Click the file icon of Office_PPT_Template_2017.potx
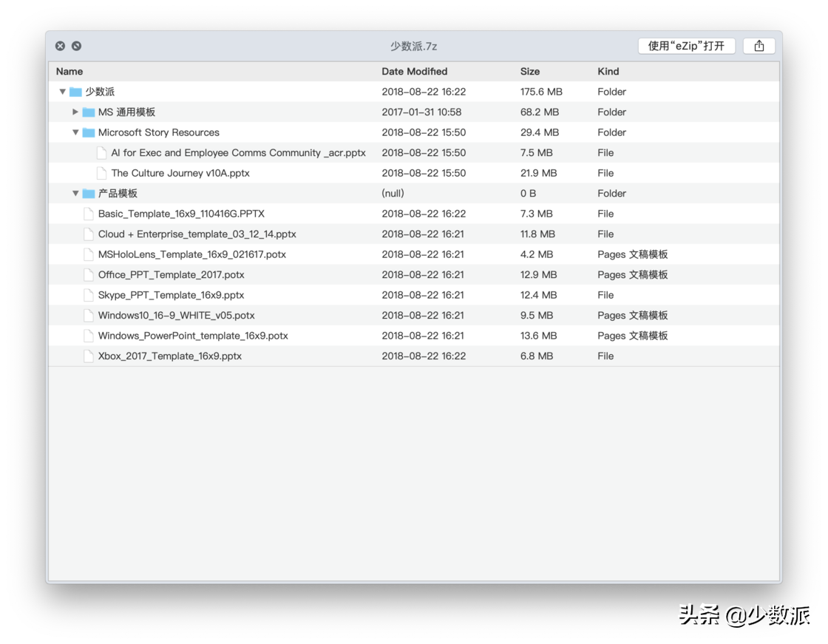Viewport: 828px width, 644px height. 89,274
